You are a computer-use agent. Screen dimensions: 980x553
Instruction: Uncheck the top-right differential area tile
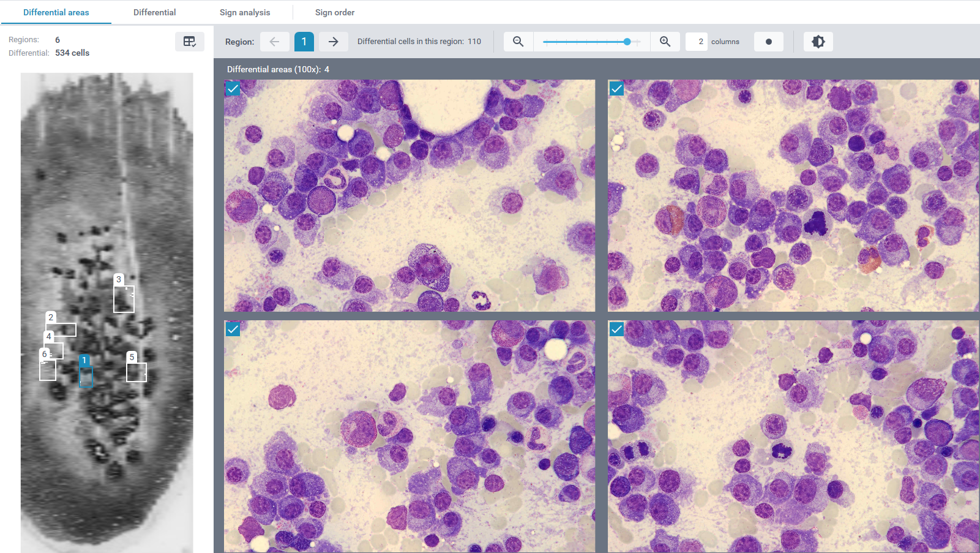point(616,89)
